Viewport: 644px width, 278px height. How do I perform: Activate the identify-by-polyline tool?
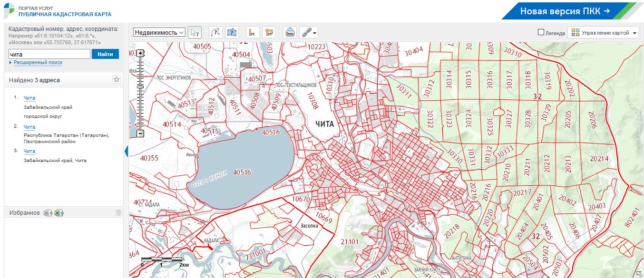[215, 32]
